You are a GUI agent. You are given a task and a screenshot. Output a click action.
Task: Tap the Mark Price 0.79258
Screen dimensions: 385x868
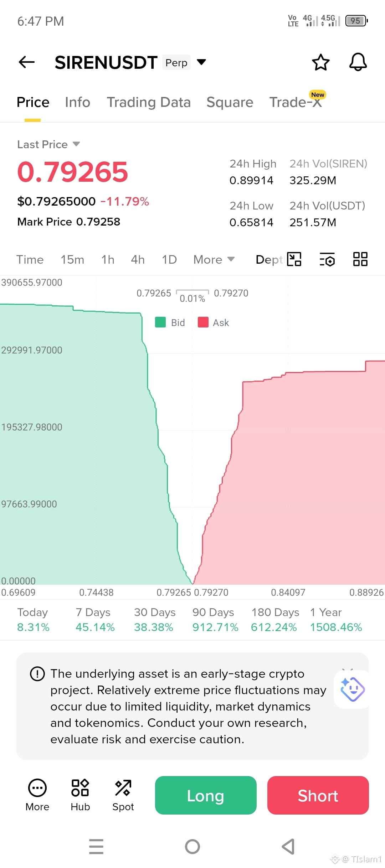tap(69, 222)
